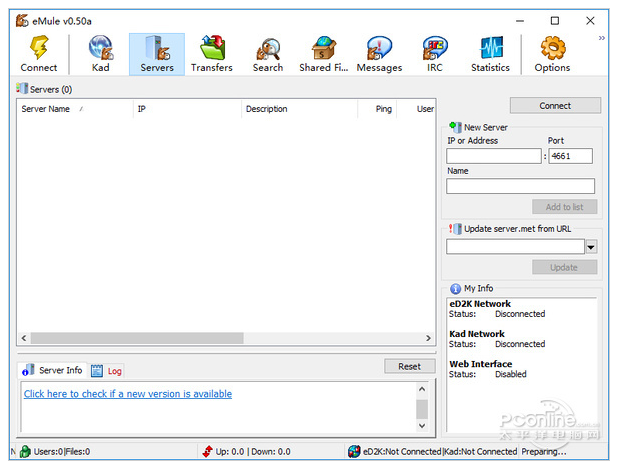Open the Kad network view
Screen dimensions: 621x464
(x=101, y=54)
